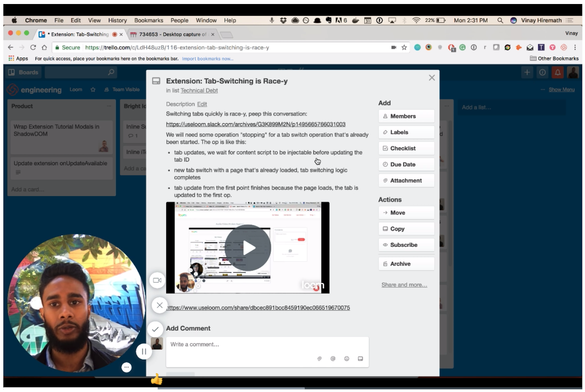
Task: Click the Move action button
Action: (x=406, y=213)
